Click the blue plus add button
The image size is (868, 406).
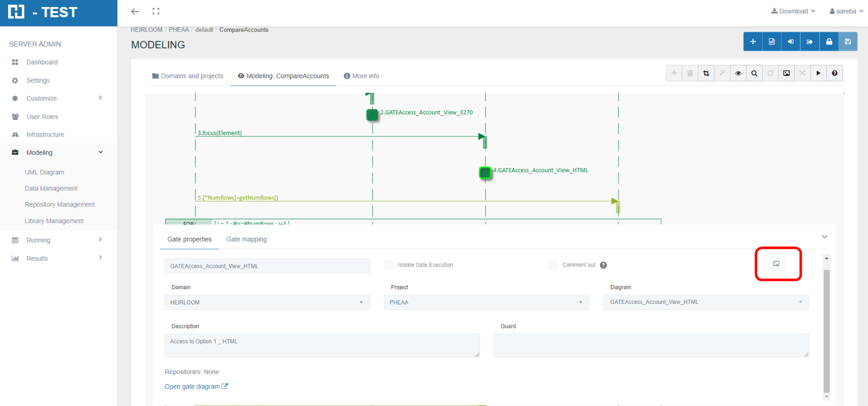[753, 42]
